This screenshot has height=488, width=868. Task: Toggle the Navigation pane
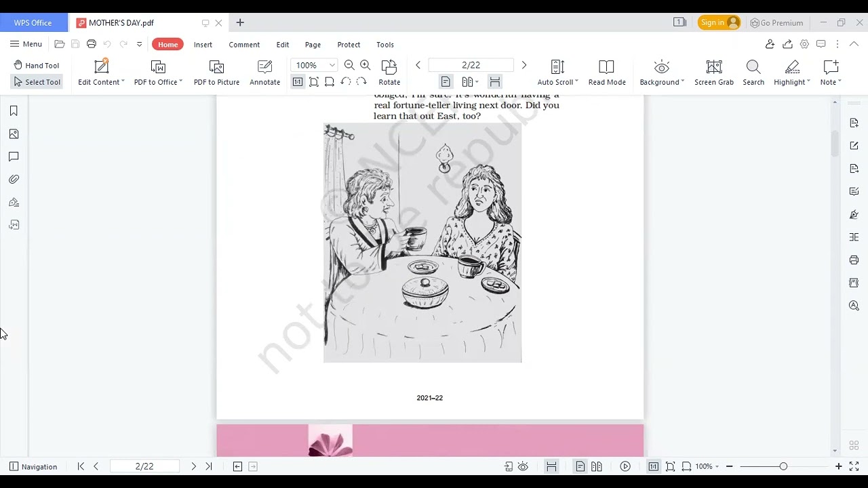pyautogui.click(x=33, y=466)
